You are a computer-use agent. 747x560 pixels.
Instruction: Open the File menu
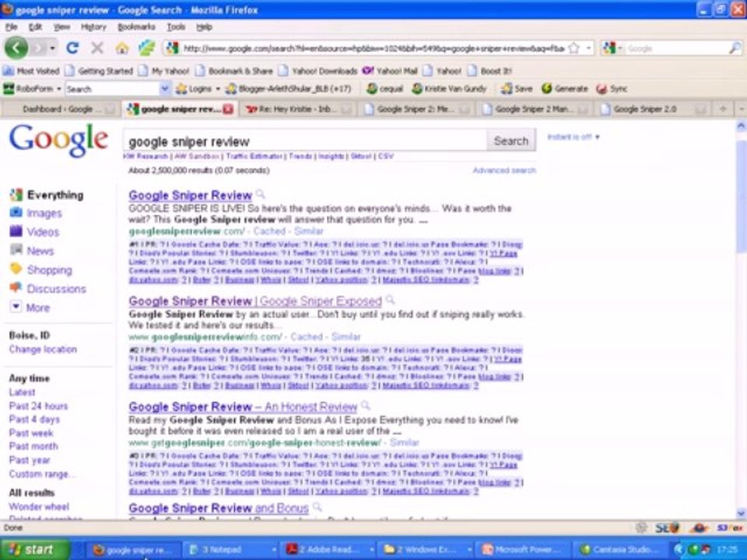coord(12,26)
